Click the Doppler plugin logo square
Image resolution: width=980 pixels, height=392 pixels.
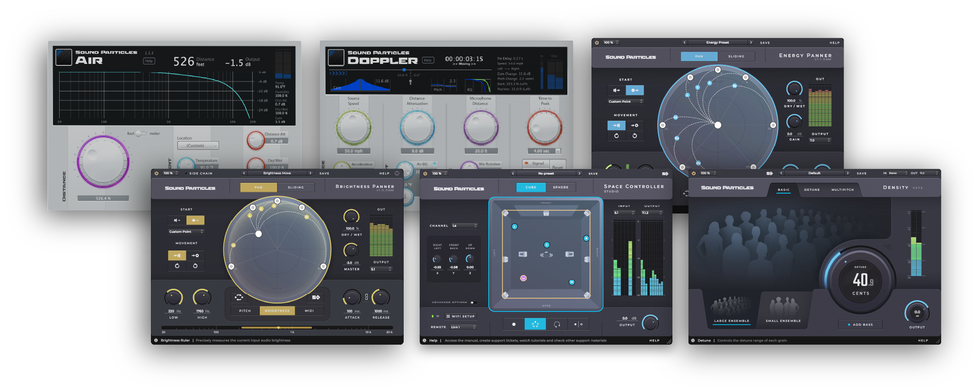point(336,58)
